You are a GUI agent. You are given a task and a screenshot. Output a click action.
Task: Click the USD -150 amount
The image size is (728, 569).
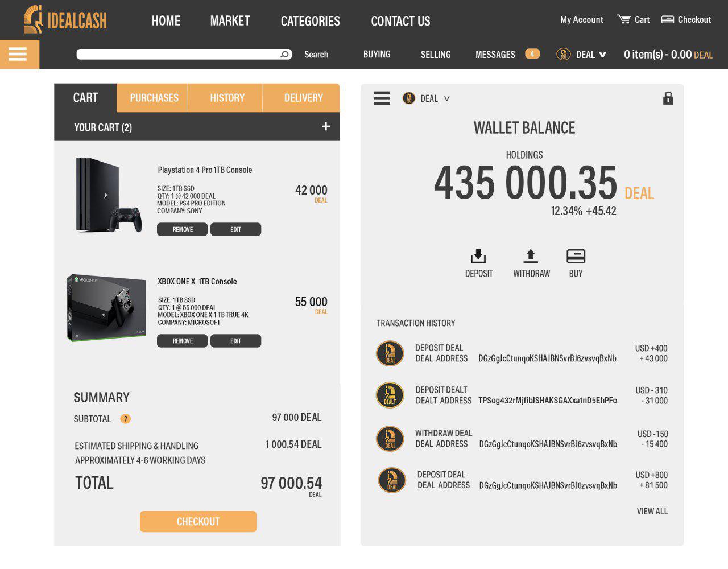click(652, 434)
